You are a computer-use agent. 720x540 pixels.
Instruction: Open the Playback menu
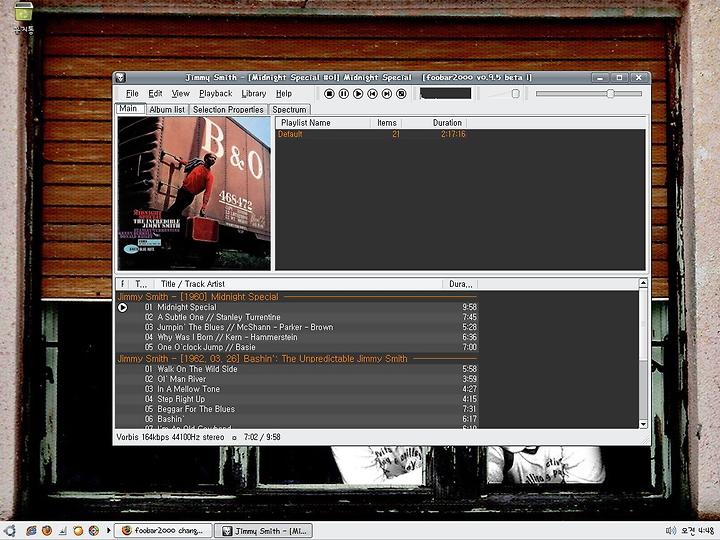(215, 94)
